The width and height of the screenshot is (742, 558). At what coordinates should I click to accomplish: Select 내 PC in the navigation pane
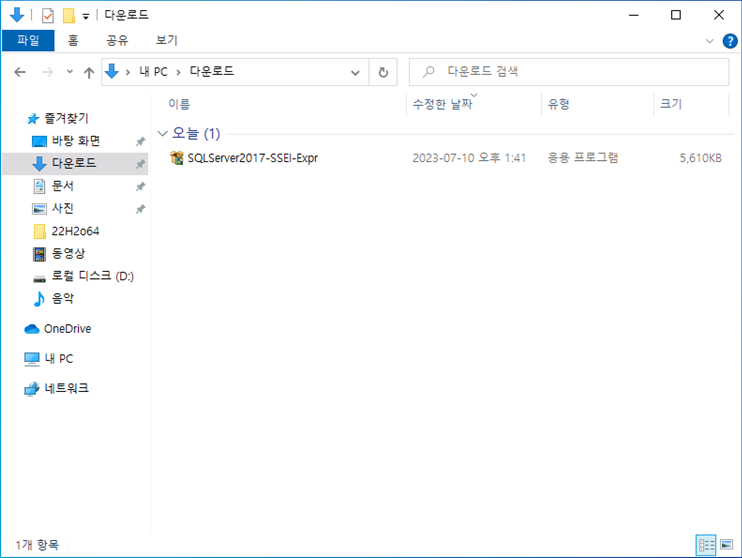59,359
